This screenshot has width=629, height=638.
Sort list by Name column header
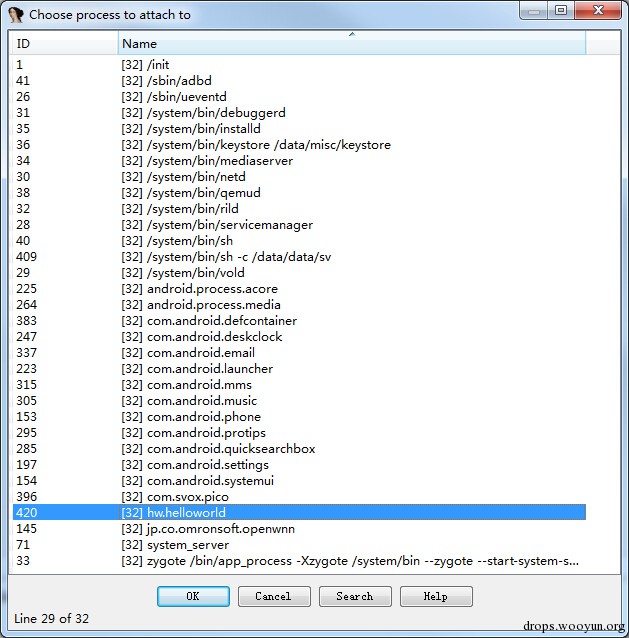(x=352, y=44)
